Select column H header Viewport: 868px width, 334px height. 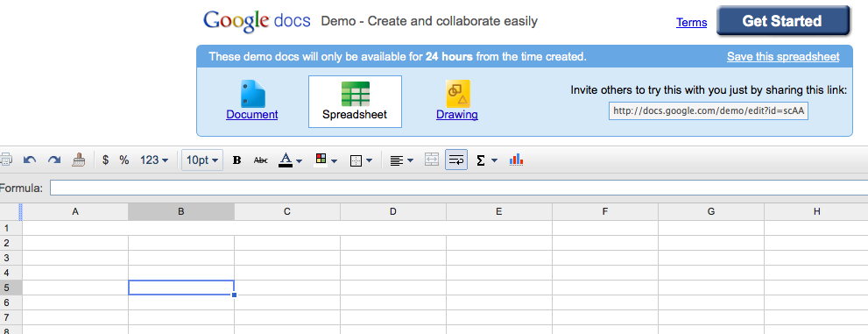816,211
